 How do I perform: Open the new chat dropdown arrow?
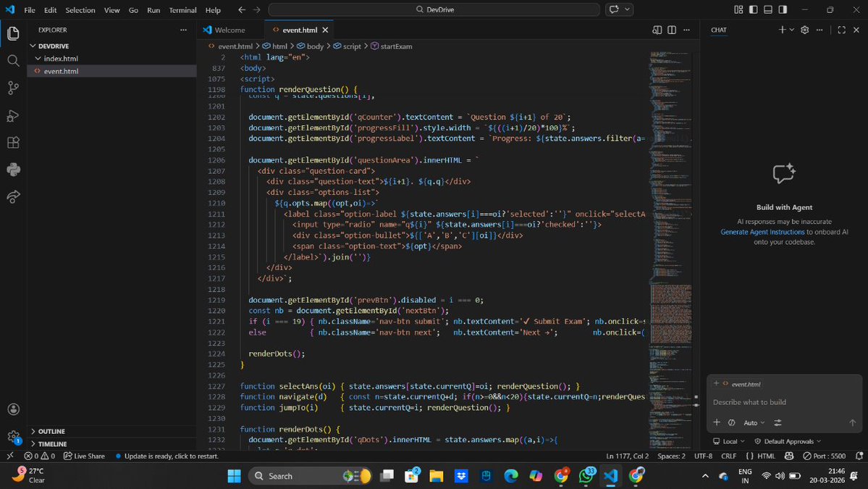791,30
